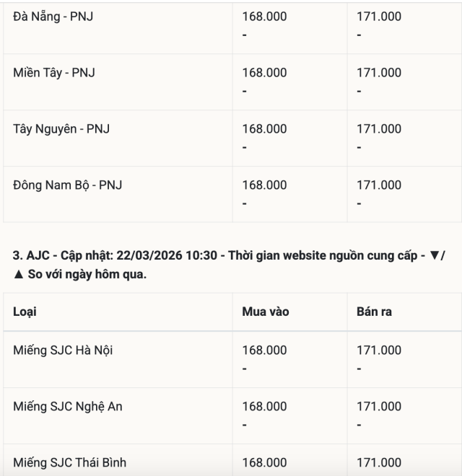Click the Tây Nguyên - PNJ row label
Screen dimensions: 462x476
tap(61, 129)
